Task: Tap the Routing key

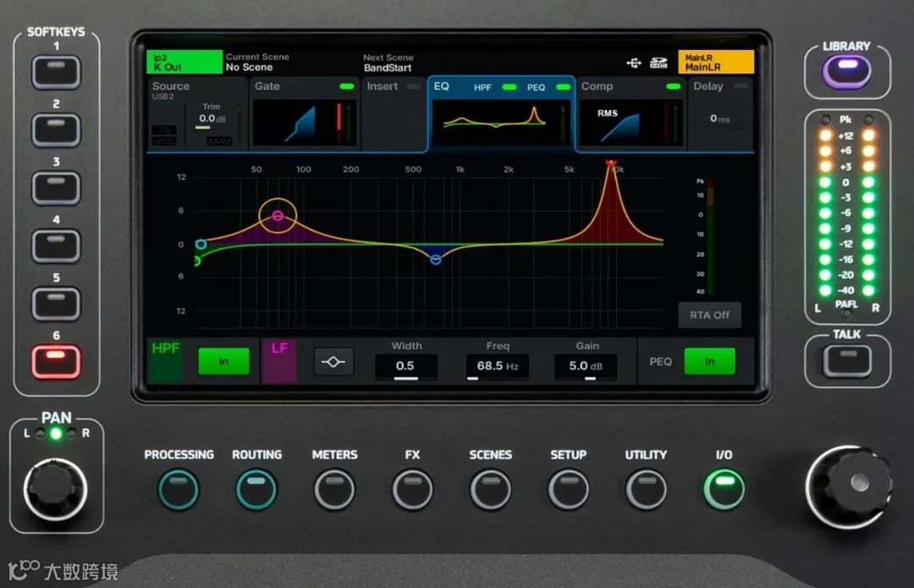Action: point(256,490)
